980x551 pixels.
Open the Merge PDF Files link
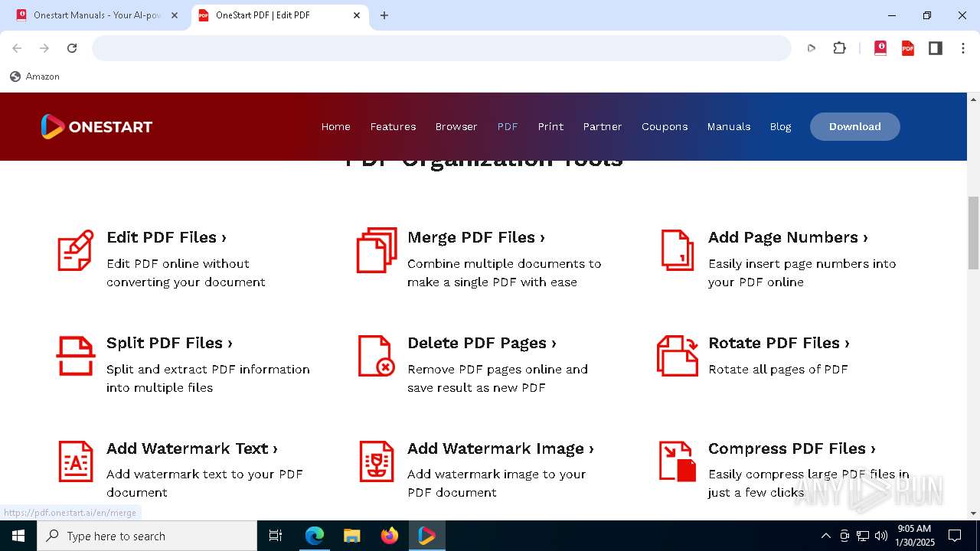(475, 237)
